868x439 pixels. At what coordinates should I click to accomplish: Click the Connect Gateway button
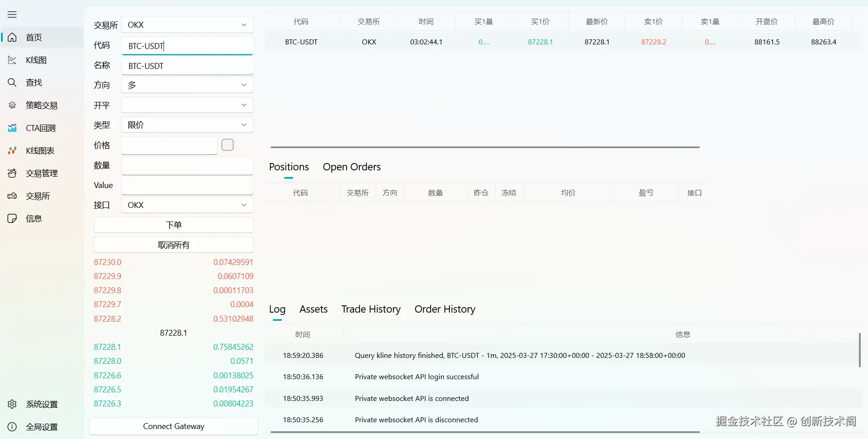pos(174,426)
